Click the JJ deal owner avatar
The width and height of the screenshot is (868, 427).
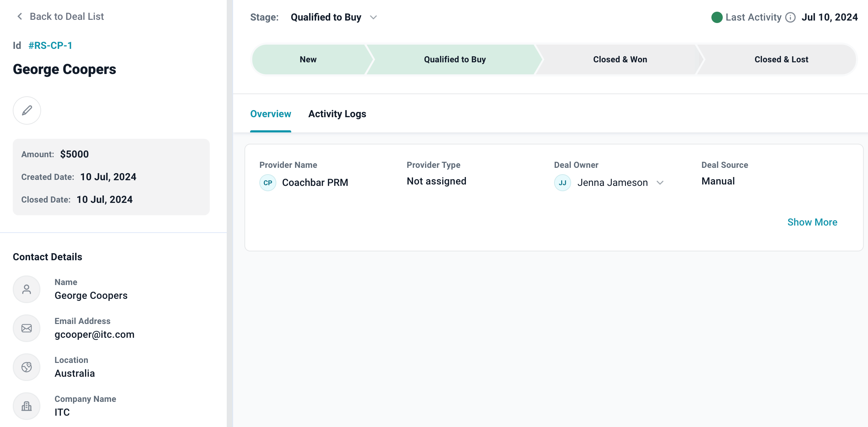[562, 183]
